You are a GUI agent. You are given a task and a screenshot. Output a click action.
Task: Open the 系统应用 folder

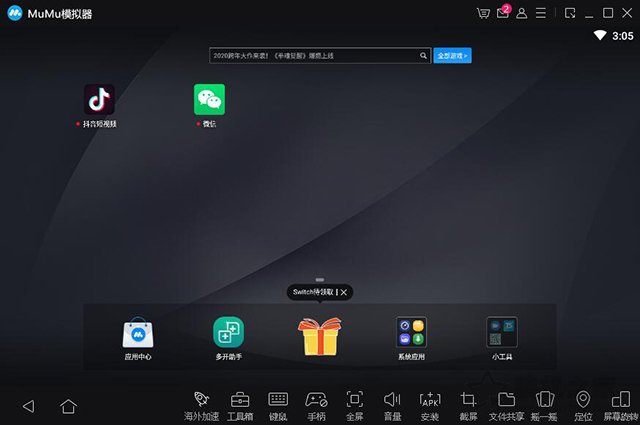411,332
